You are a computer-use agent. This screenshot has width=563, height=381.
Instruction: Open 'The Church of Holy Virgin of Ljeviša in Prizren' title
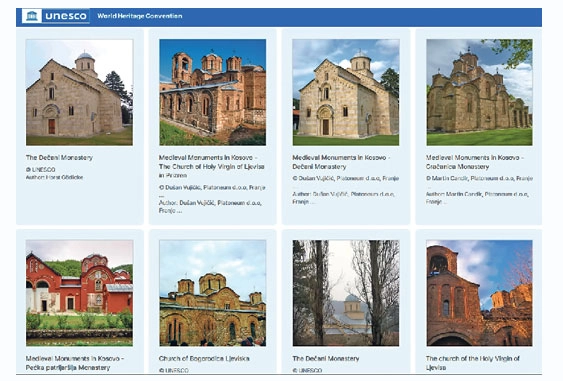click(212, 166)
